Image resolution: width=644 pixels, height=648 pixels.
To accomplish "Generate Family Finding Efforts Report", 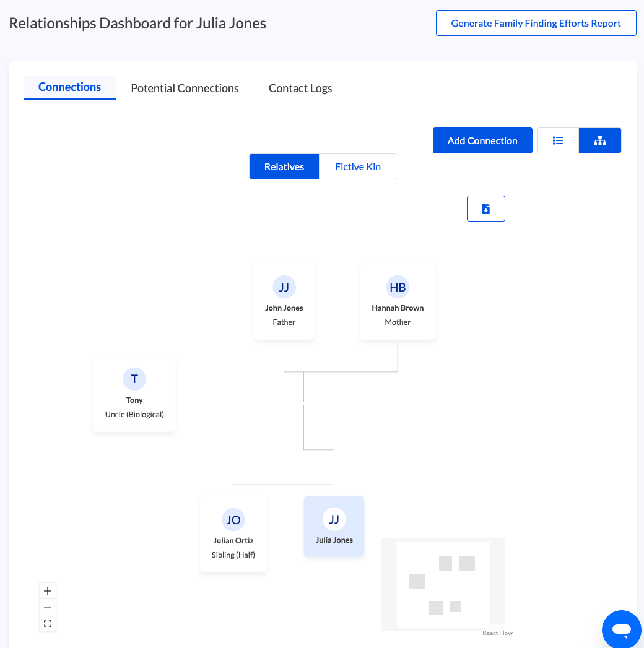I will 536,23.
